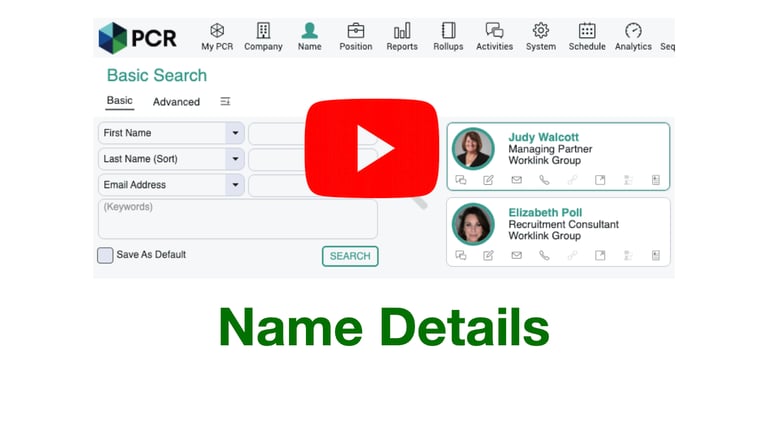This screenshot has width=768, height=431.
Task: Open the Activities chat icon
Action: coord(494,30)
